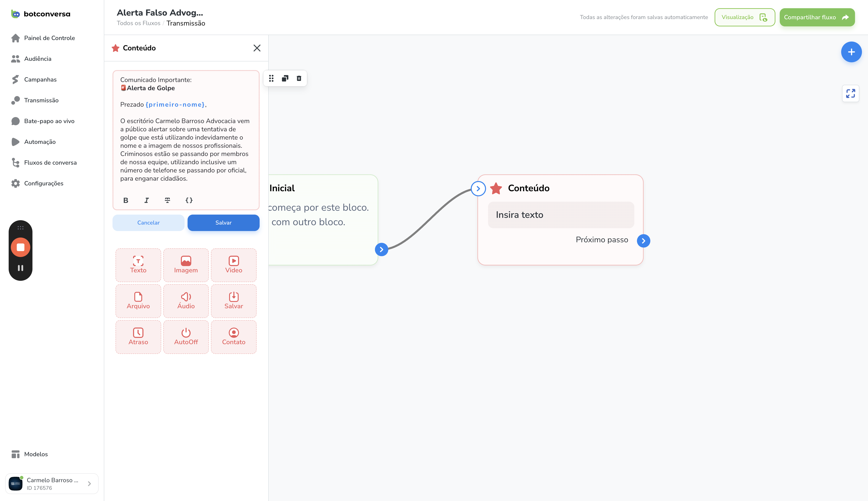868x501 pixels.
Task: Click the bold formatting icon
Action: 125,200
